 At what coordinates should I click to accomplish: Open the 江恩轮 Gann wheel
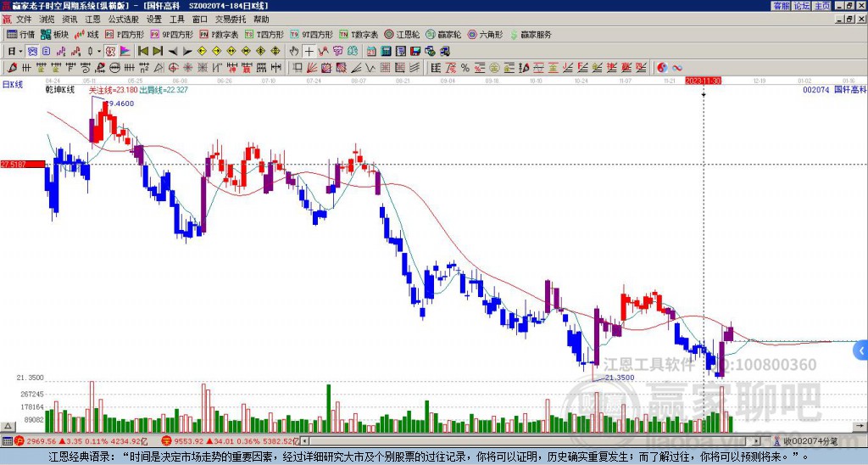pos(402,34)
